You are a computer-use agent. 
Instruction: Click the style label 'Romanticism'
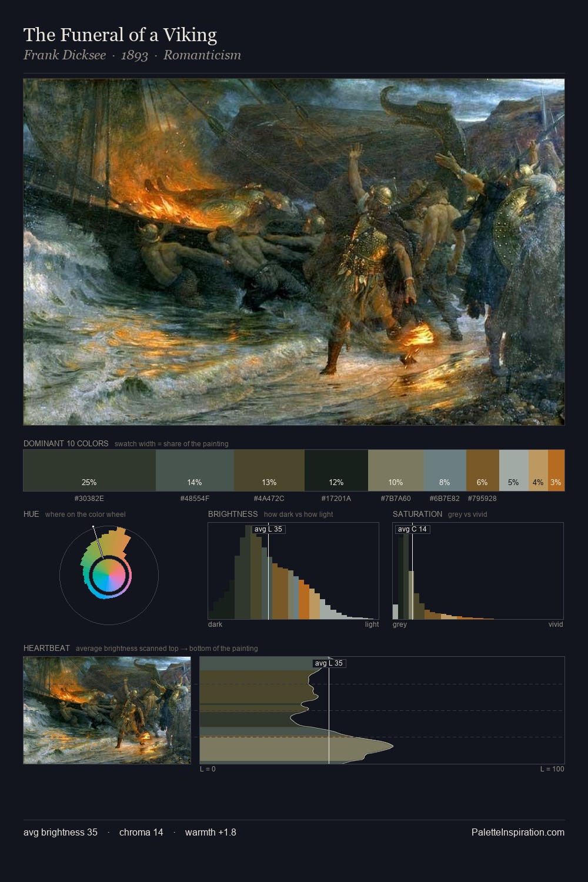click(202, 55)
